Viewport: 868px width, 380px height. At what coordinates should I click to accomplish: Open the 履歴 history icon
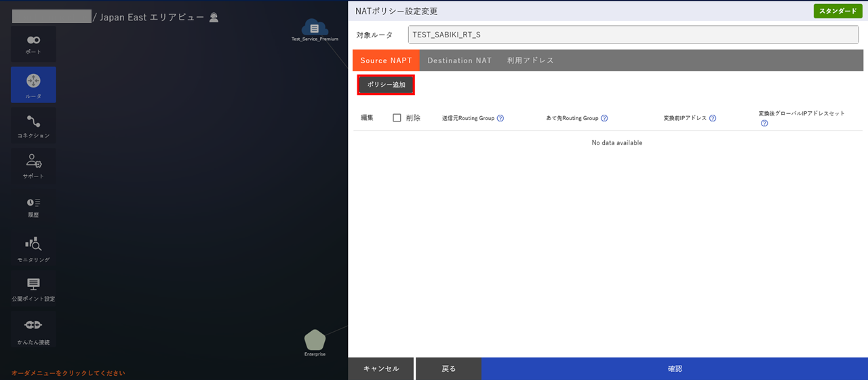coord(33,206)
